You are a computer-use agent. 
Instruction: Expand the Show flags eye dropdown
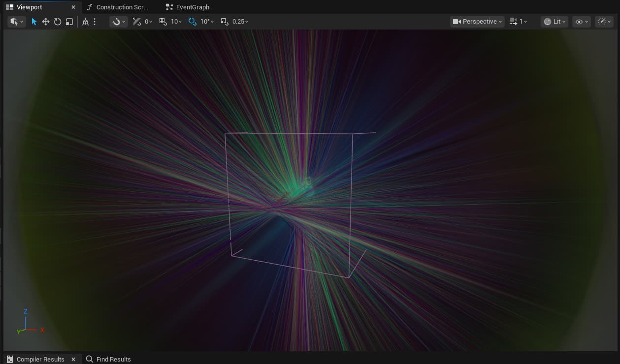pos(581,22)
